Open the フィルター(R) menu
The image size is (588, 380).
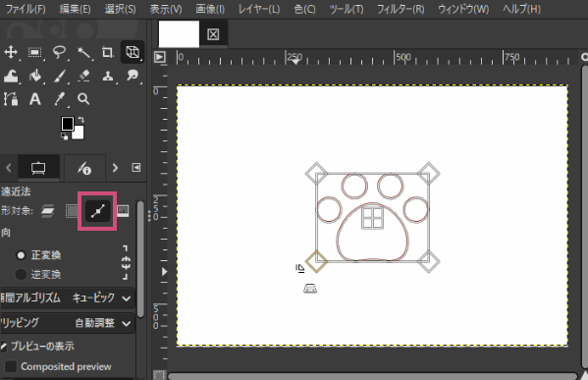click(401, 9)
